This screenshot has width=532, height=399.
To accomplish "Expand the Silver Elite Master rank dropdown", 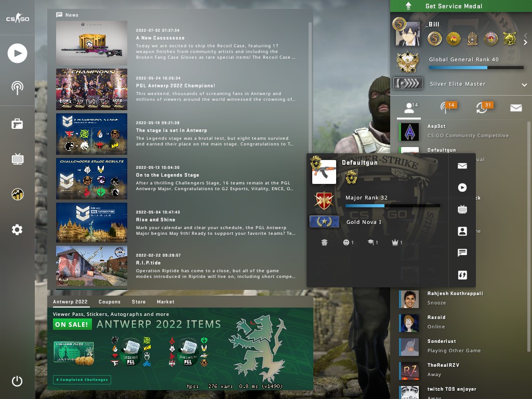I will 524,85.
